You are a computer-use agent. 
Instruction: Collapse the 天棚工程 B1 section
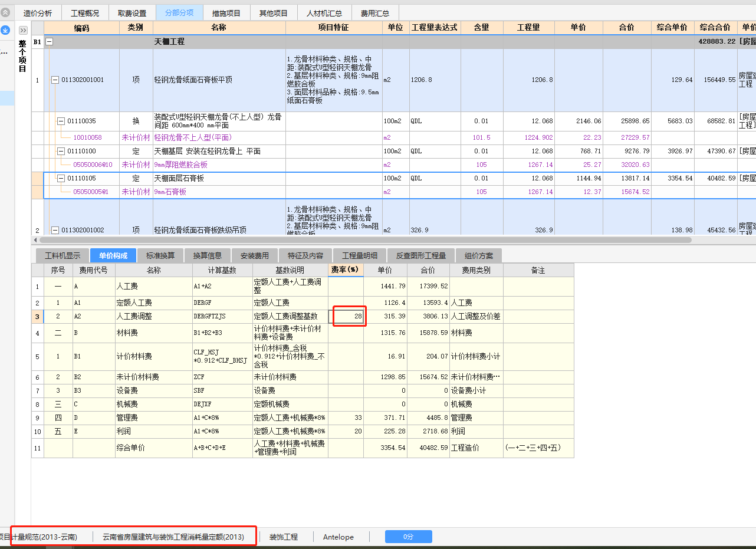point(50,42)
